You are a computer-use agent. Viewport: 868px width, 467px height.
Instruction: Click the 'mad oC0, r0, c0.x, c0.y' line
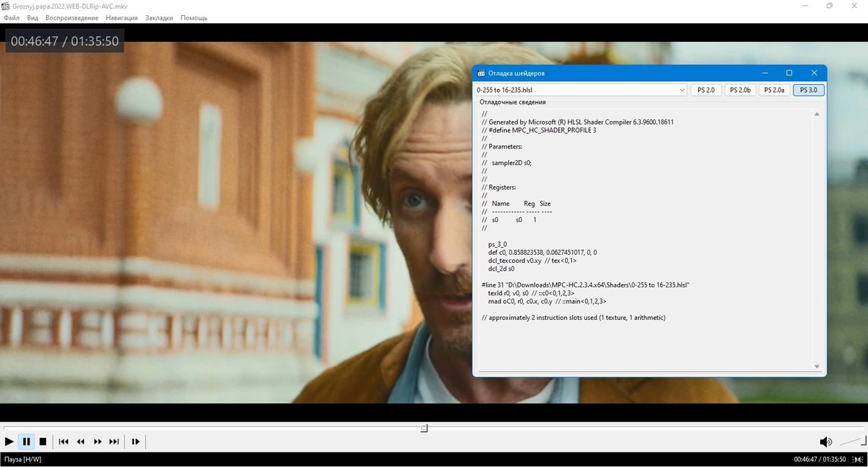click(x=547, y=301)
